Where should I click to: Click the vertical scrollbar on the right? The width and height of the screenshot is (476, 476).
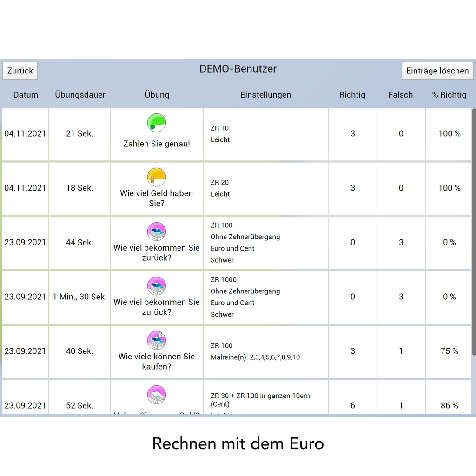pos(474,232)
